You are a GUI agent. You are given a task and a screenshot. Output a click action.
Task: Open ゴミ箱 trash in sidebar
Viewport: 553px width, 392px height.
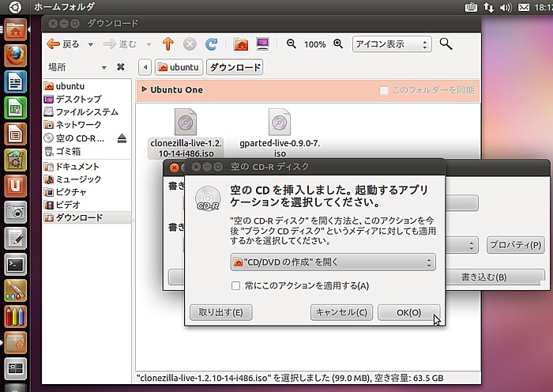(87, 152)
